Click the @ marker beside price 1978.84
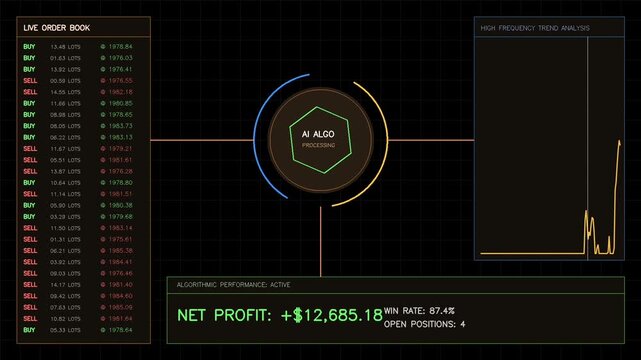The height and width of the screenshot is (360, 641). point(103,47)
